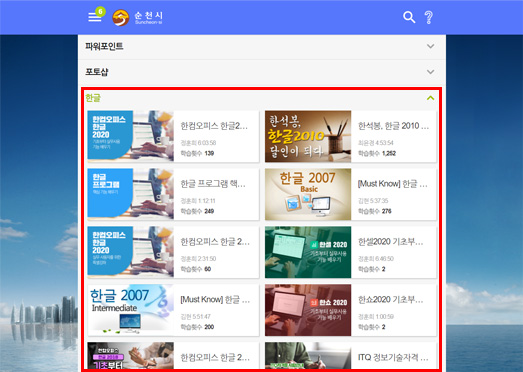This screenshot has width=523, height=372.
Task: Select the 한글 category heading
Action: [x=93, y=98]
